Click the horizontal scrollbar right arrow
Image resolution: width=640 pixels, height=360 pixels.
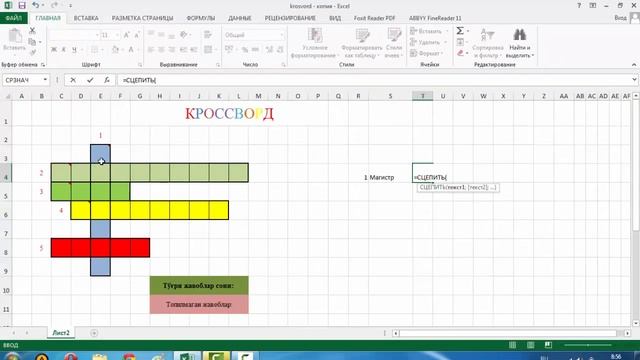pos(627,333)
